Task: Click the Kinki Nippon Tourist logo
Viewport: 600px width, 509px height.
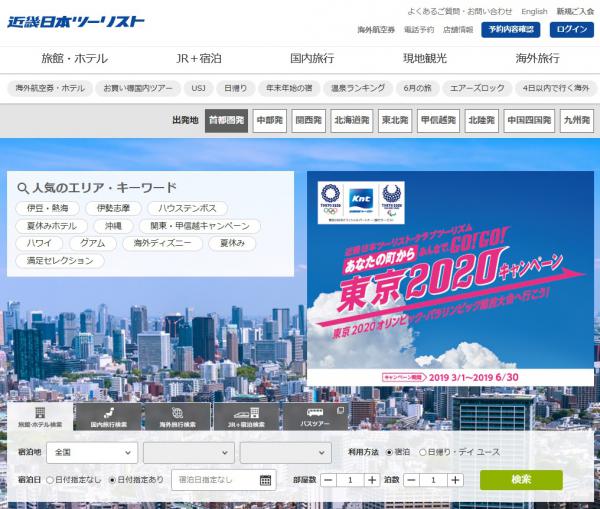Action: click(x=76, y=22)
